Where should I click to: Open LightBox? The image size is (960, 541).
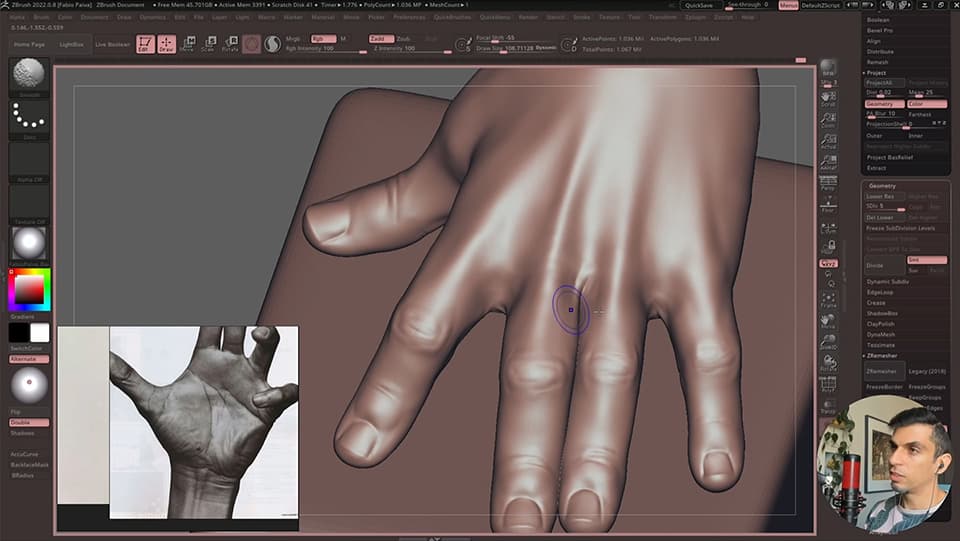pos(71,45)
